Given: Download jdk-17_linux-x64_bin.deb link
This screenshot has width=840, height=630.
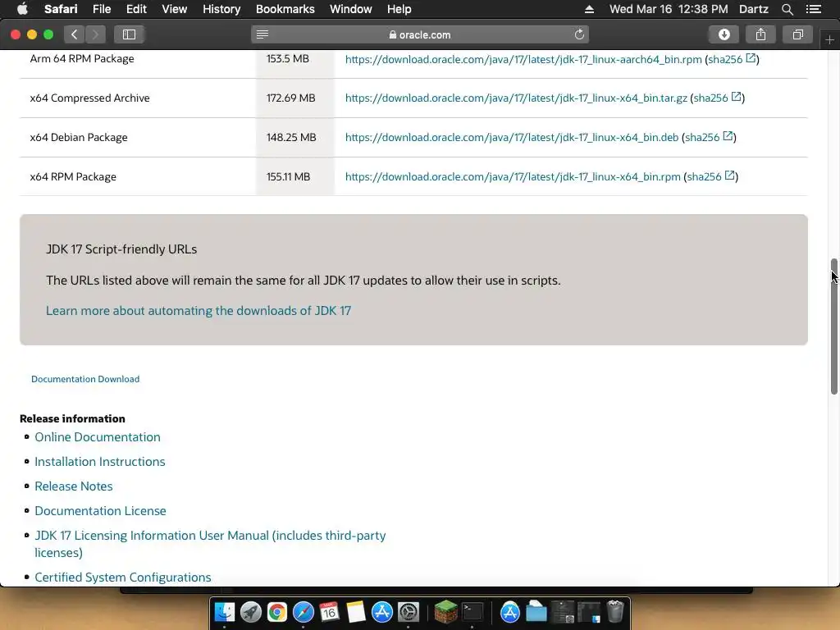Looking at the screenshot, I should 512,137.
